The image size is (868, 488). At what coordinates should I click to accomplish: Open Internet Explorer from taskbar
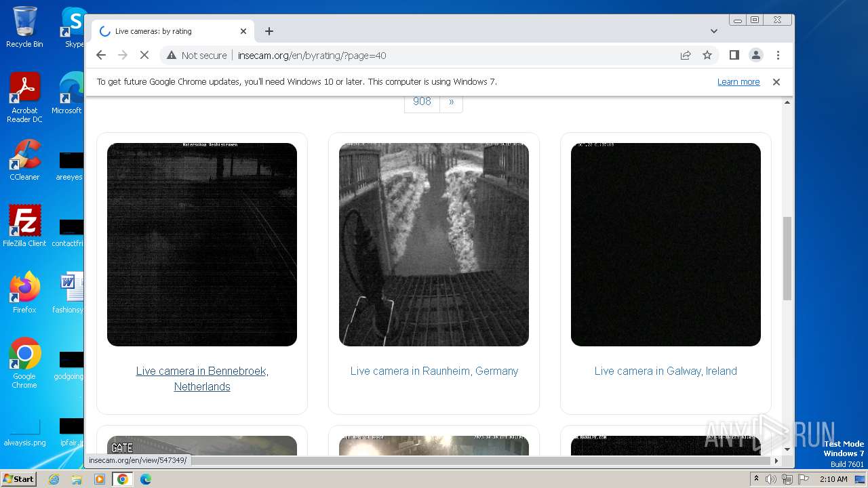click(54, 479)
